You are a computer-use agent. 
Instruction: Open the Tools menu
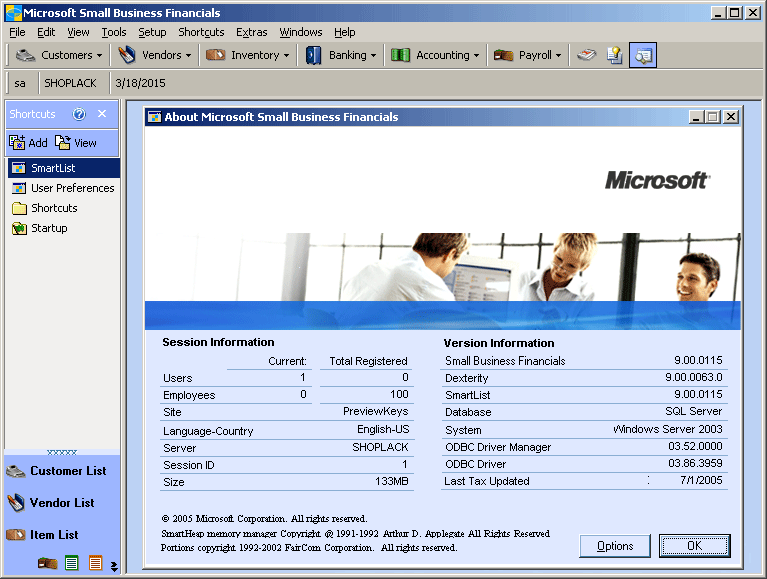(x=114, y=32)
